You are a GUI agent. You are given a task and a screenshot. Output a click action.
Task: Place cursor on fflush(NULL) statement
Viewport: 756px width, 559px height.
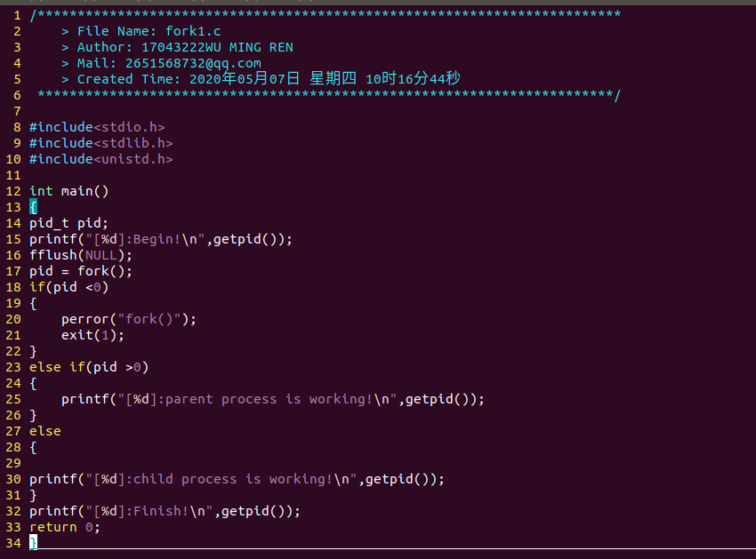tap(80, 255)
